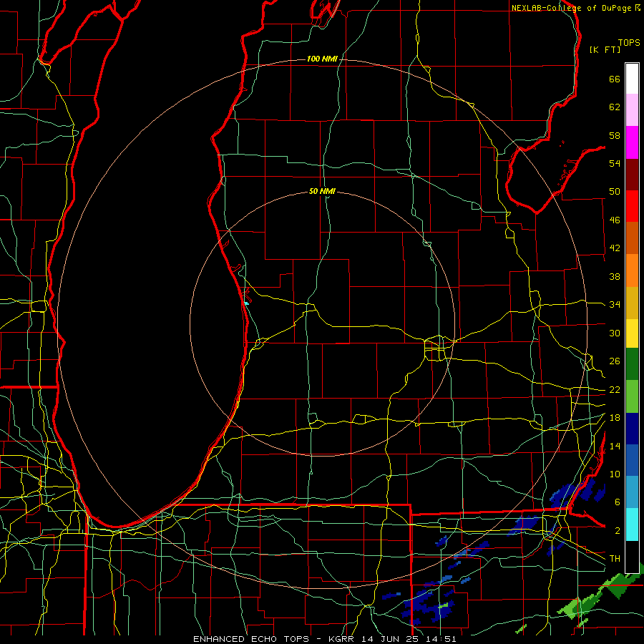Click the legend value 6
The image size is (644, 644).
617,502
